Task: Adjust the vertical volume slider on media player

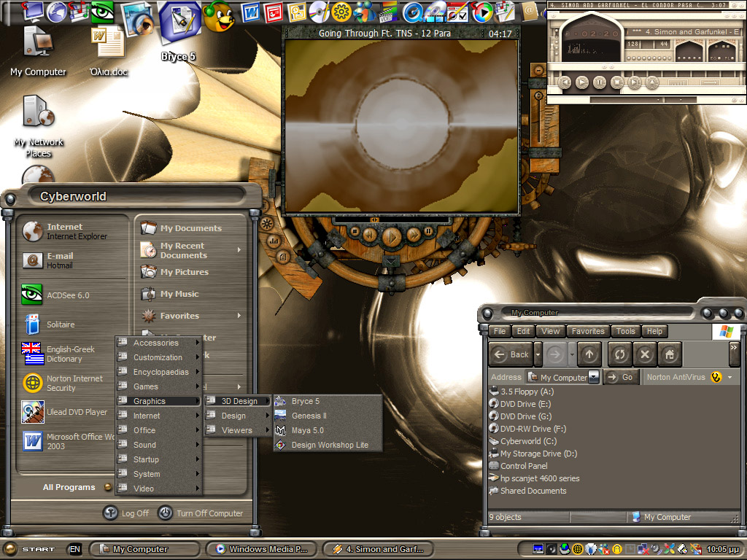Action: (x=539, y=96)
